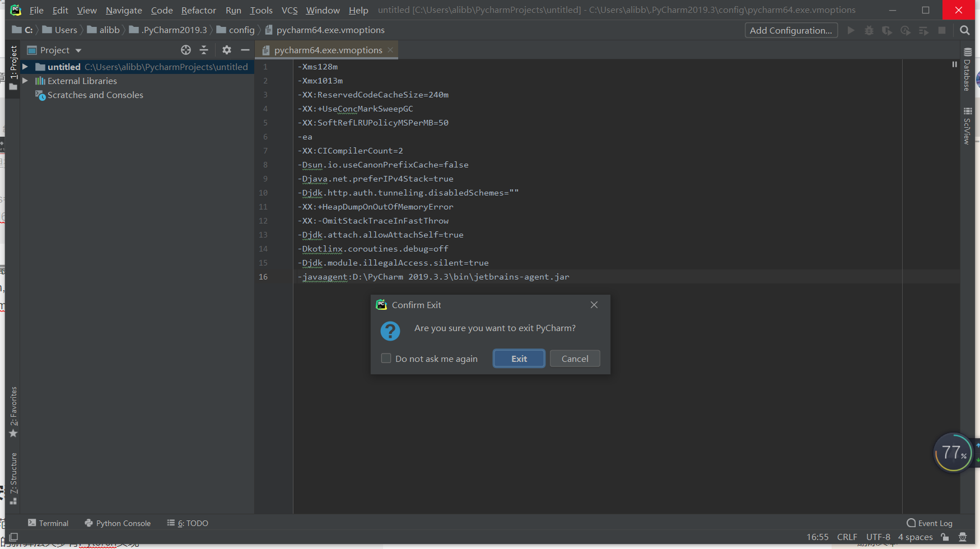Open the Run menu
Image resolution: width=980 pixels, height=549 pixels.
point(233,10)
